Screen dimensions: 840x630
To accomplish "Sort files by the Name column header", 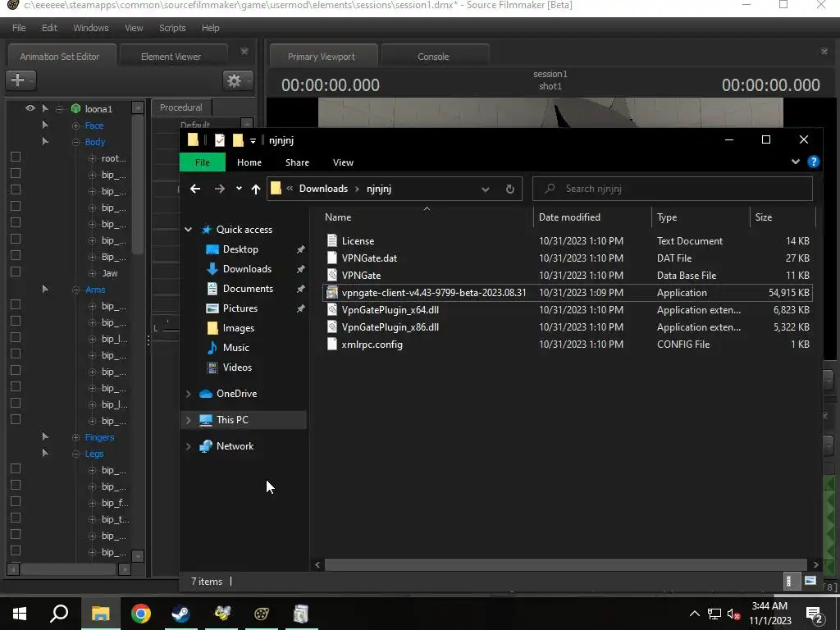I will [427, 217].
